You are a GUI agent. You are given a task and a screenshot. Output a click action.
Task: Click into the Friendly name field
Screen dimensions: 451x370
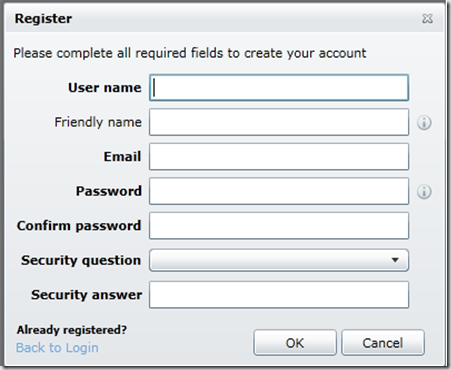279,122
